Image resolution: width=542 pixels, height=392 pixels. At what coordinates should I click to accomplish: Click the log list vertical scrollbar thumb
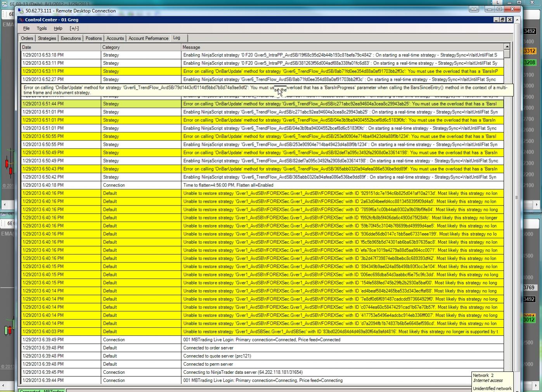click(507, 54)
